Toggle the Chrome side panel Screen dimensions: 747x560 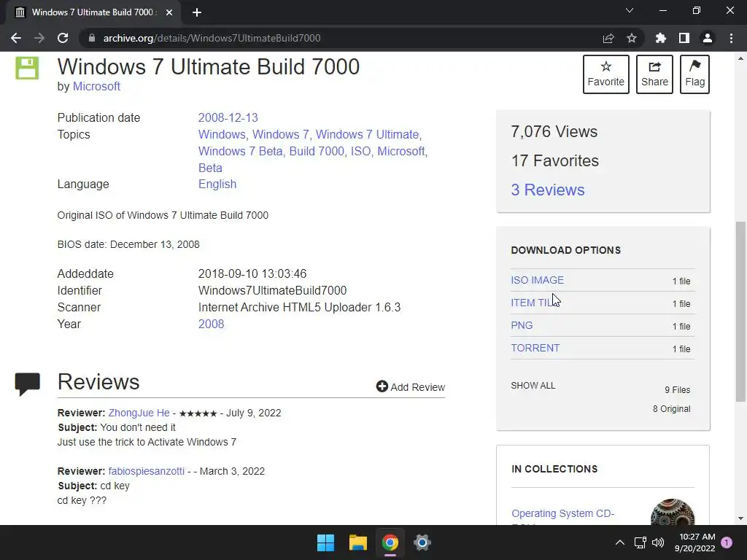(684, 38)
